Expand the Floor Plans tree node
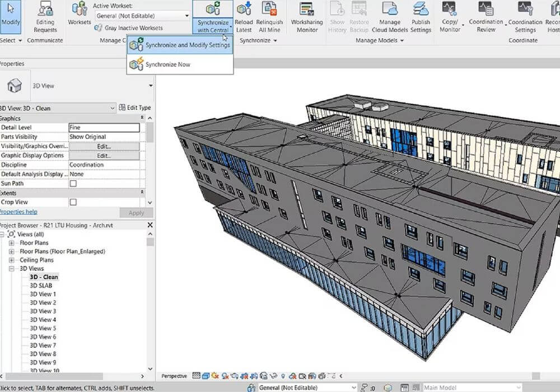 pos(12,243)
